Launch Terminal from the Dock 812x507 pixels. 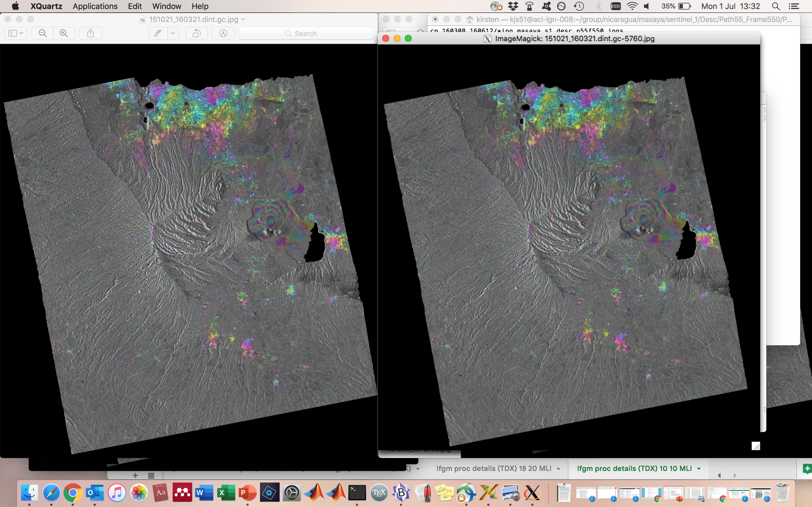[x=357, y=493]
